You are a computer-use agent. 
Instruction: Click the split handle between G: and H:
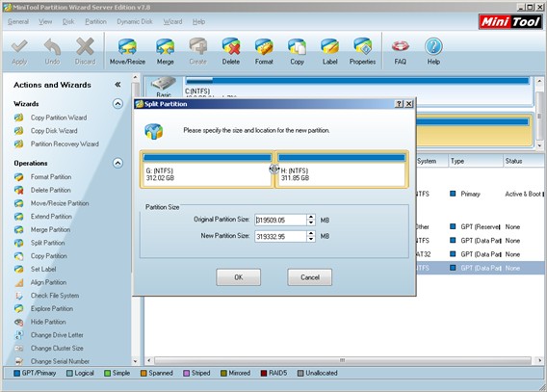pos(274,170)
